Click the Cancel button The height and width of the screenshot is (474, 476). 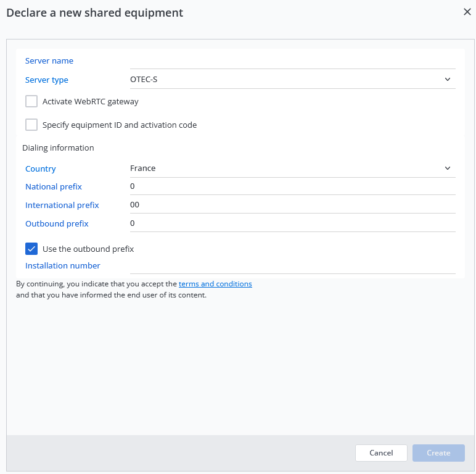(x=381, y=453)
